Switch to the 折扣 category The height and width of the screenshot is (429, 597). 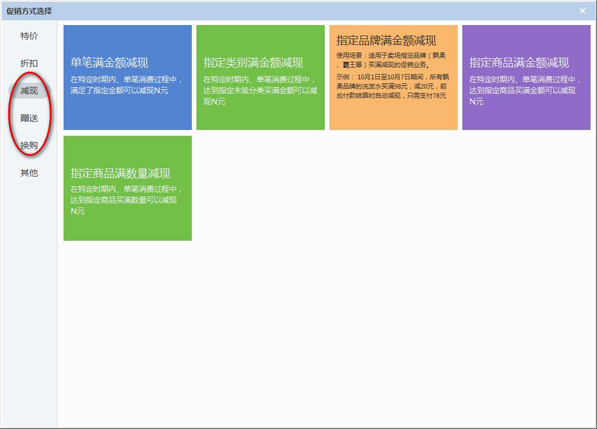(29, 63)
